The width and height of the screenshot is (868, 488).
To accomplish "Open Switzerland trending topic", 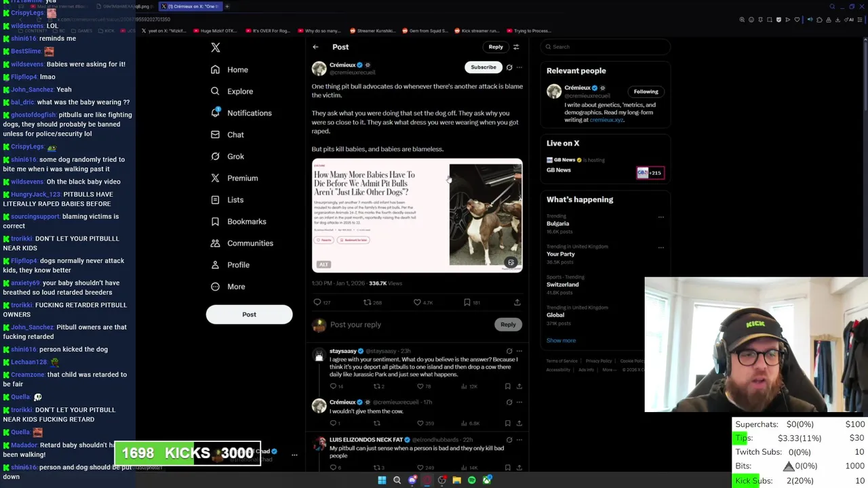I will click(562, 285).
